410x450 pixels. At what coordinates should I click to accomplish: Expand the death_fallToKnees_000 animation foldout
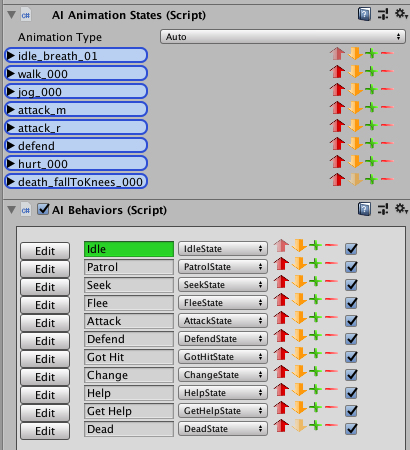[x=11, y=181]
